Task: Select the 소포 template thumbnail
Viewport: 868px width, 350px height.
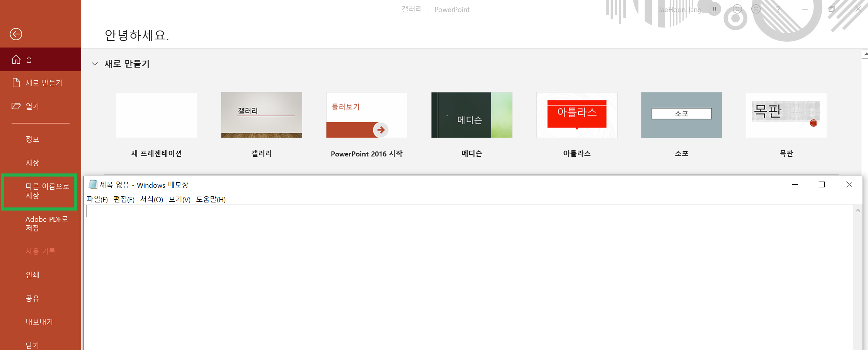Action: 682,115
